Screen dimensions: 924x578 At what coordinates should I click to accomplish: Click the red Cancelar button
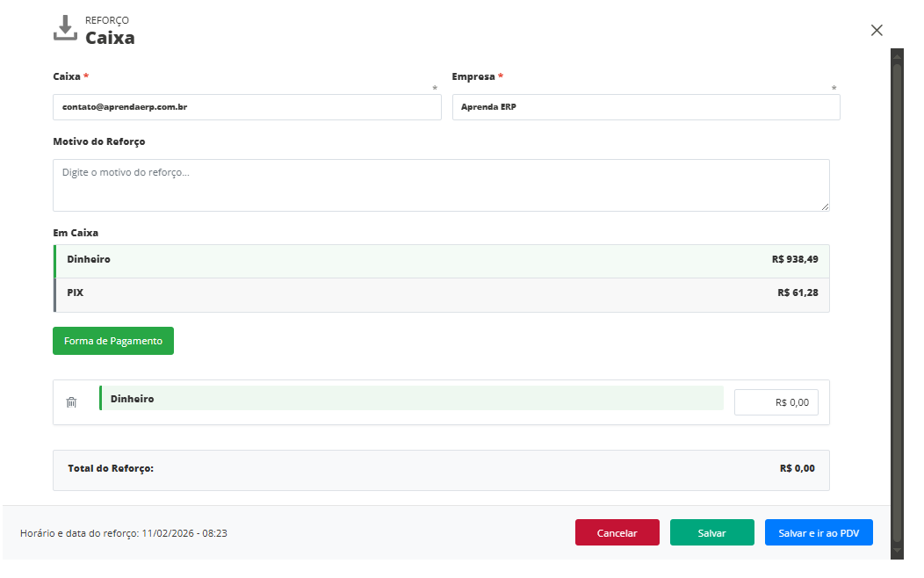coord(617,533)
